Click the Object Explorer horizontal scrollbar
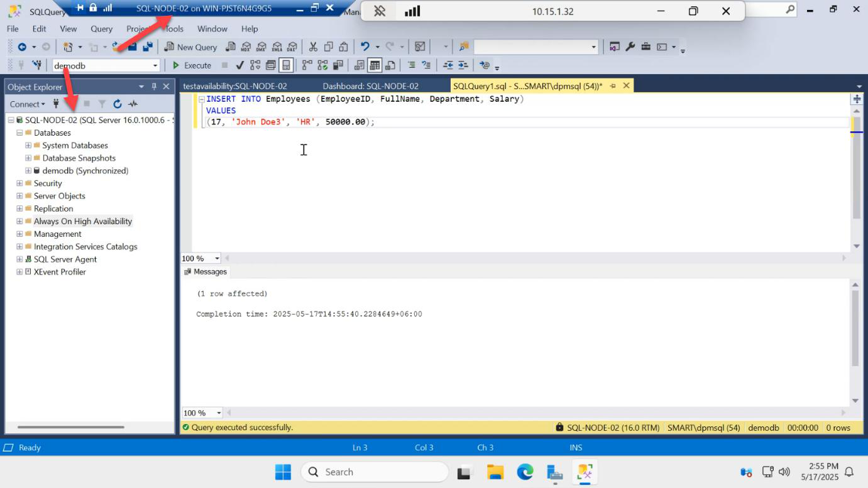 [x=71, y=427]
